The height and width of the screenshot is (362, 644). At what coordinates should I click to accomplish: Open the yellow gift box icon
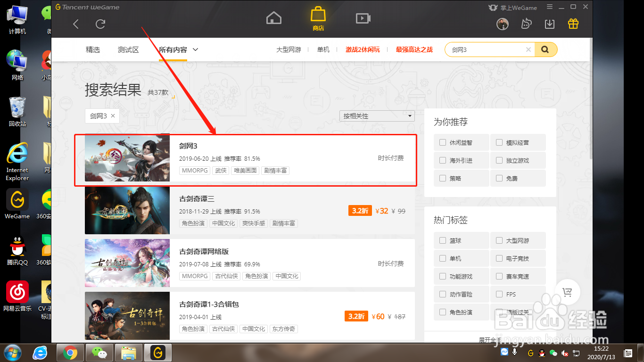pyautogui.click(x=573, y=24)
